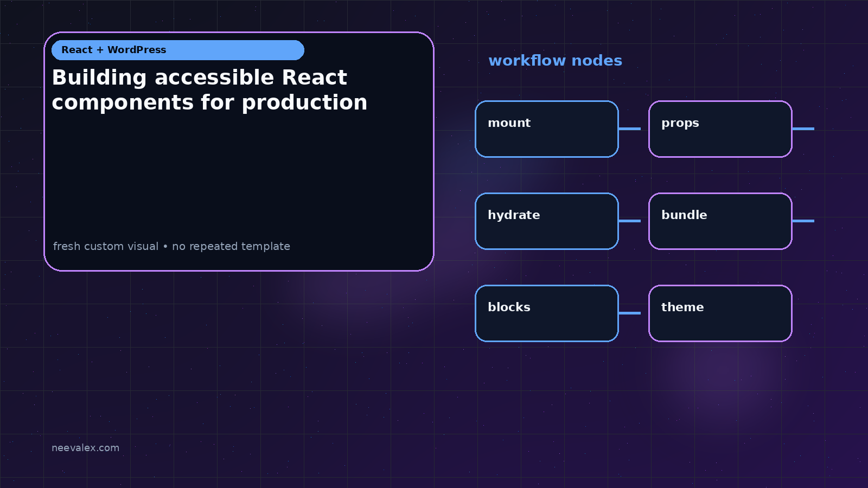The width and height of the screenshot is (868, 488).
Task: Click the fresh custom visual caption
Action: (x=171, y=246)
